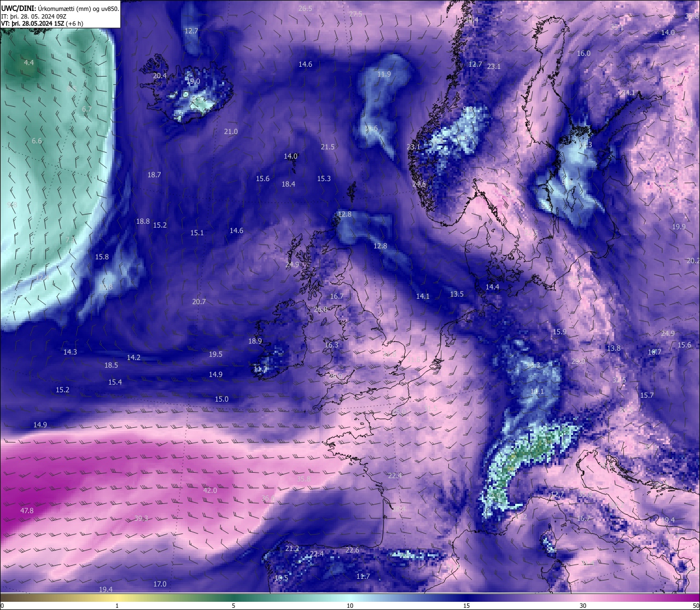Click the 20.4 value near Iceland
700x610 pixels.
point(160,76)
